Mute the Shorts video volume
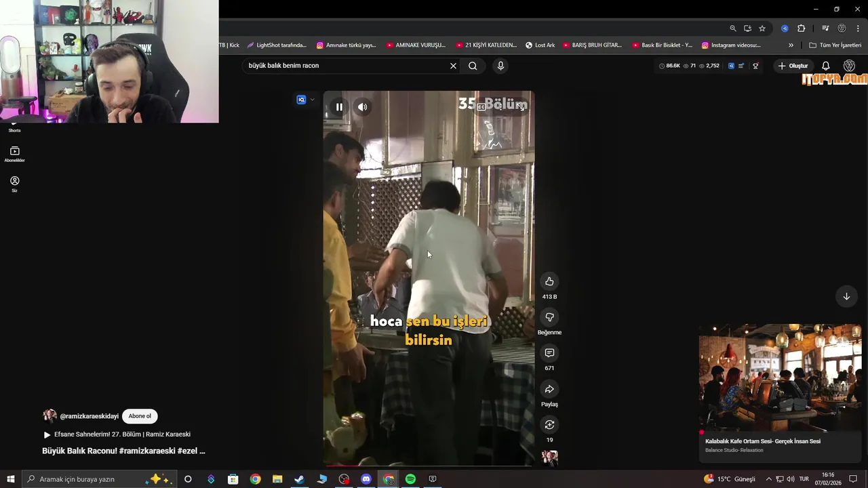Screen dimensions: 868x488 click(x=363, y=106)
